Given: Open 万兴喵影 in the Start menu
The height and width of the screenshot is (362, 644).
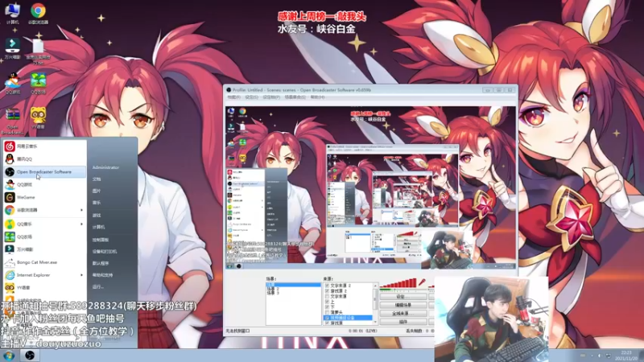Looking at the screenshot, I should pyautogui.click(x=44, y=249).
